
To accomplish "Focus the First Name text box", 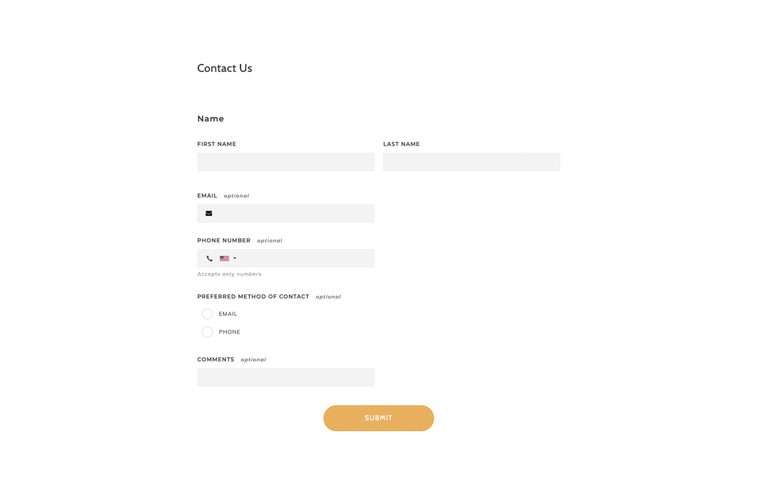I will click(x=285, y=162).
